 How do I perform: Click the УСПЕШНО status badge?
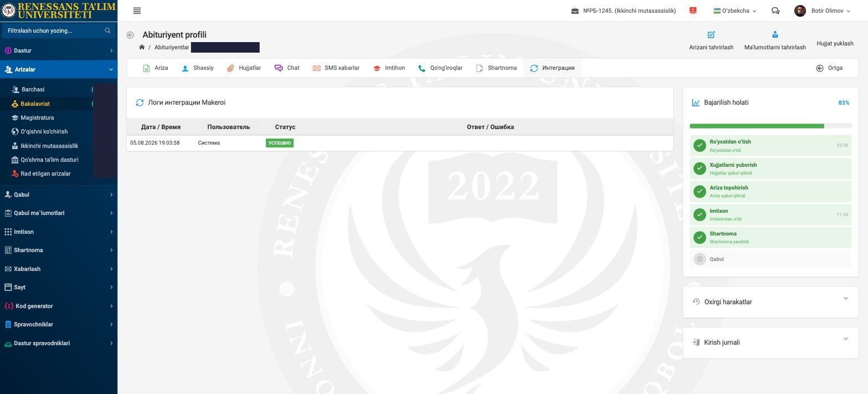coord(280,143)
